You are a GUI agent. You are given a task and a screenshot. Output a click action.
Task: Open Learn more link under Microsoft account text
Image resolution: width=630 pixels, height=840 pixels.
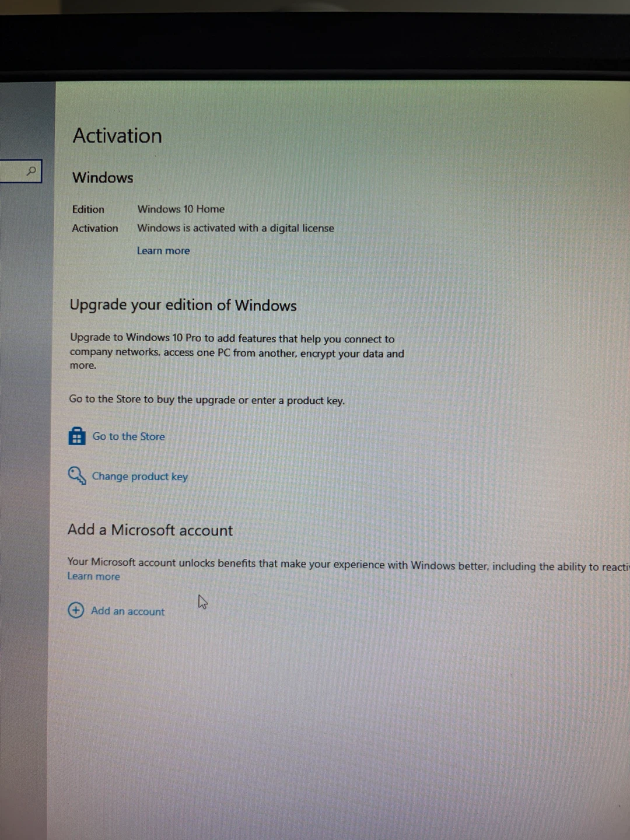[93, 576]
